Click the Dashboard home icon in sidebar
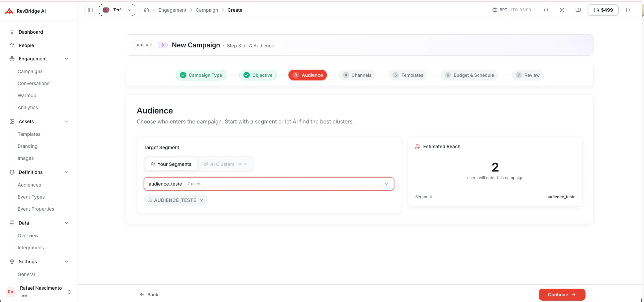The image size is (644, 302). (x=12, y=32)
